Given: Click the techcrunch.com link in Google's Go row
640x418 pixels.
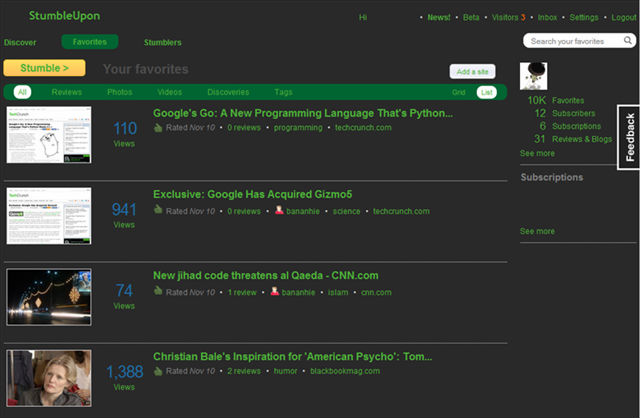Looking at the screenshot, I should 363,128.
